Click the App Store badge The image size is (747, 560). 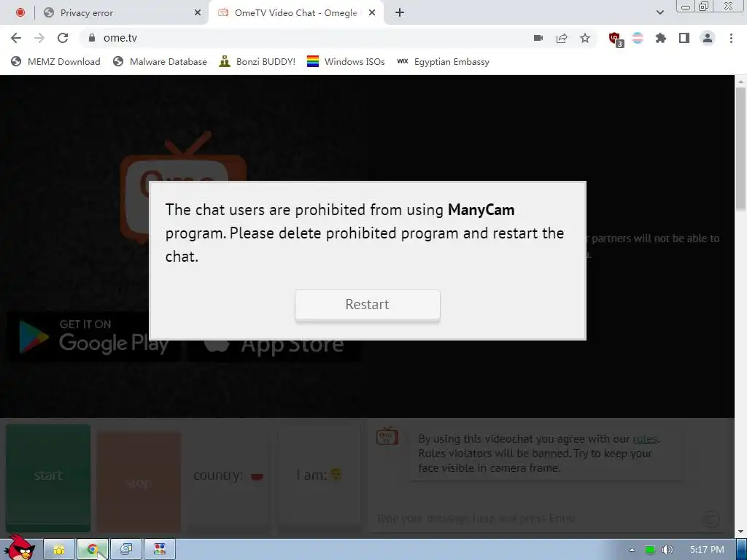click(x=274, y=346)
